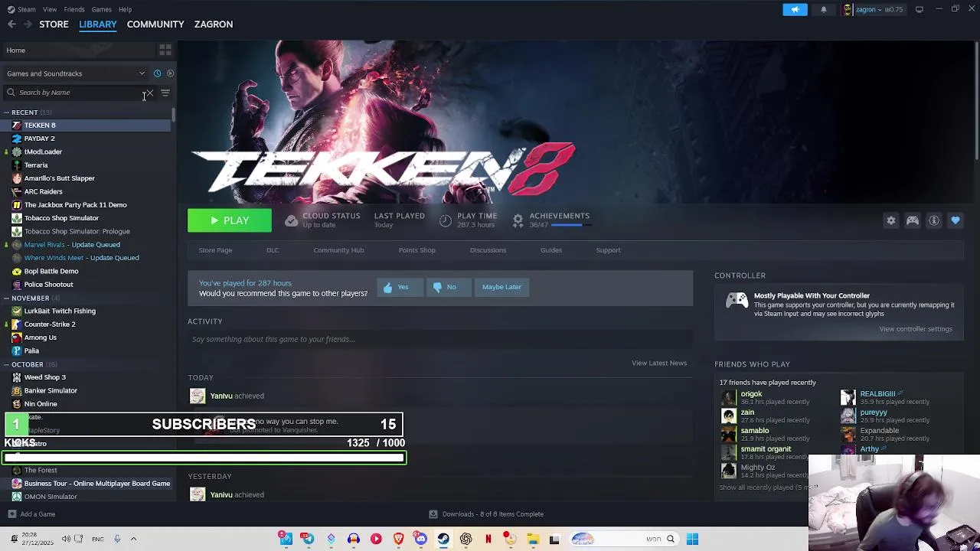Open the zagron account dropdown
The width and height of the screenshot is (980, 551).
[x=873, y=9]
